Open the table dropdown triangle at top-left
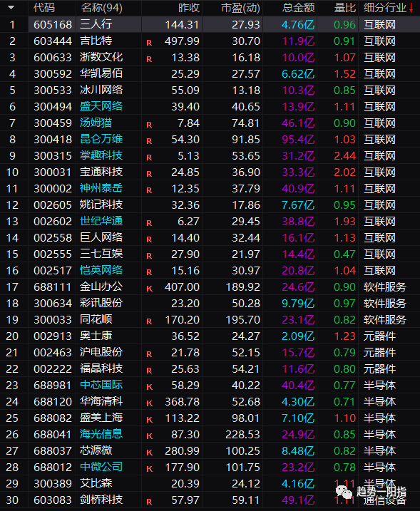Screen dimensions: 420x511 [11, 7]
